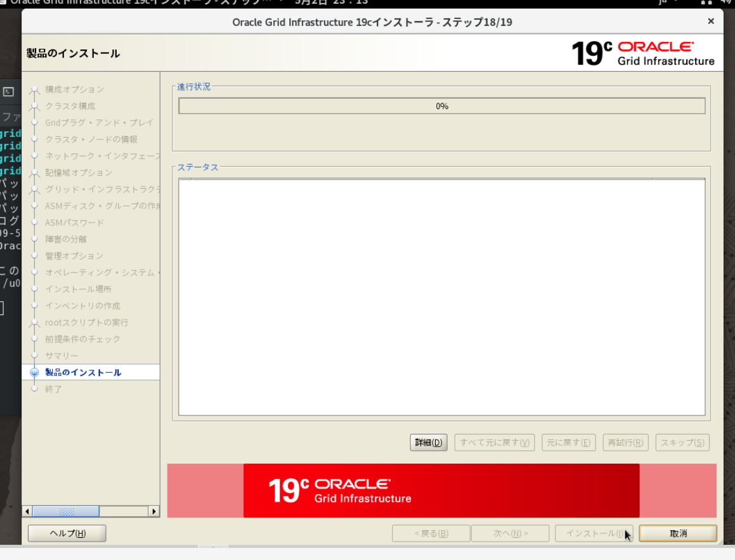Click the empty status list area
Viewport: 735px width, 560px height.
tap(441, 297)
